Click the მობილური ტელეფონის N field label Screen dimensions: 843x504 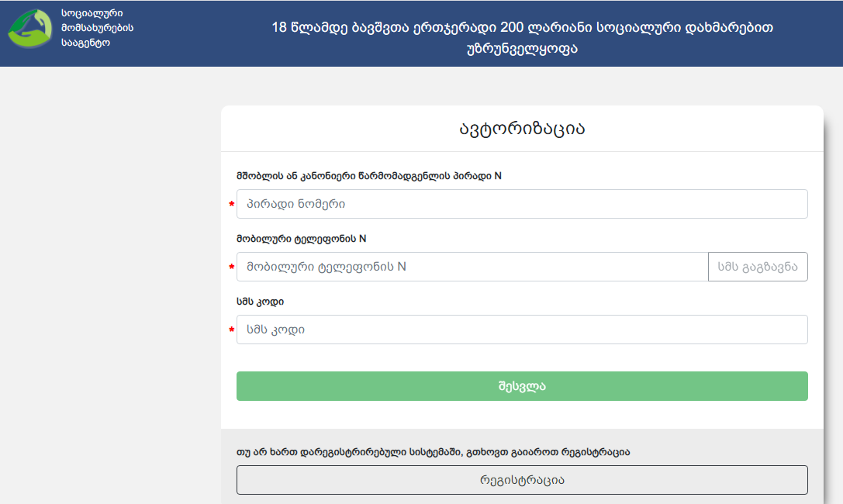302,239
